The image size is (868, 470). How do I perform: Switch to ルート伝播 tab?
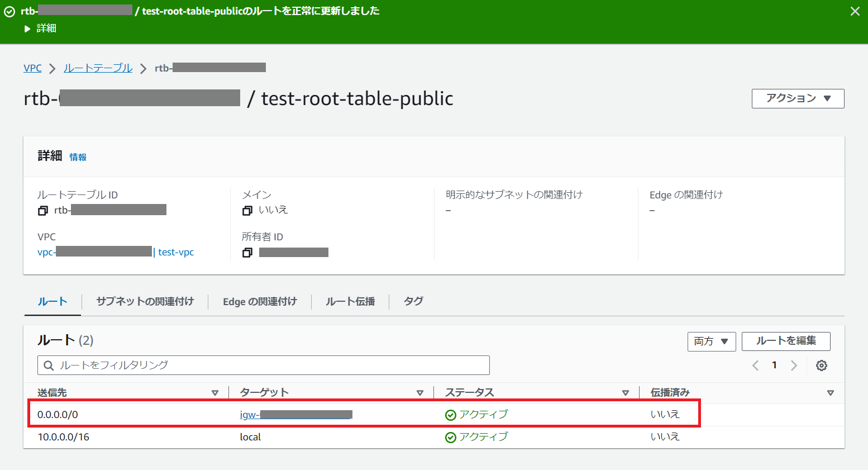tap(350, 302)
